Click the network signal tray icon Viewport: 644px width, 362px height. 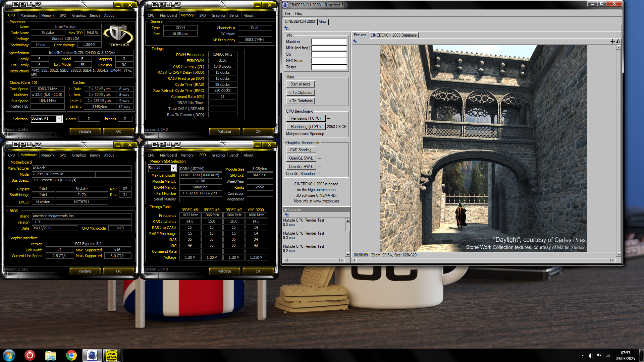click(x=607, y=356)
